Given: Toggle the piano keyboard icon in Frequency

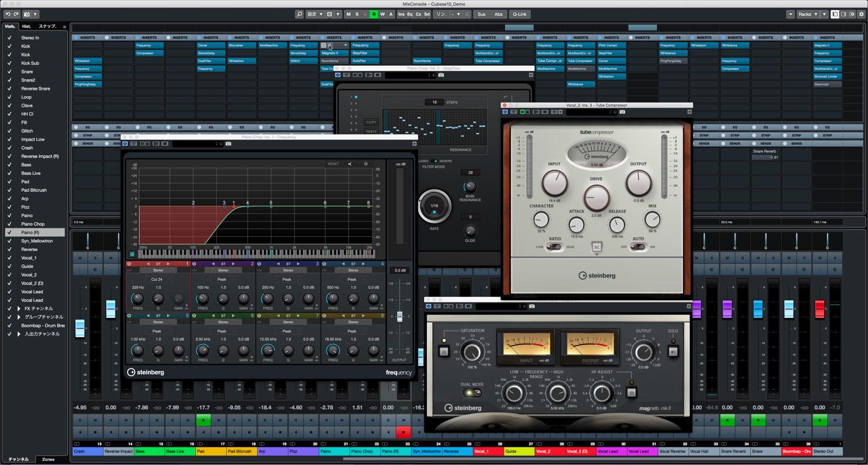Looking at the screenshot, I should (132, 254).
